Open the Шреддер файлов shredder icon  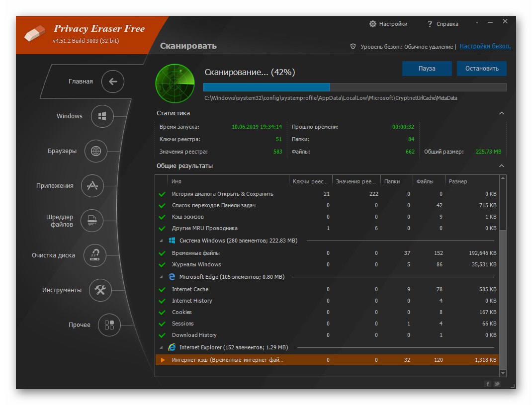tap(92, 221)
